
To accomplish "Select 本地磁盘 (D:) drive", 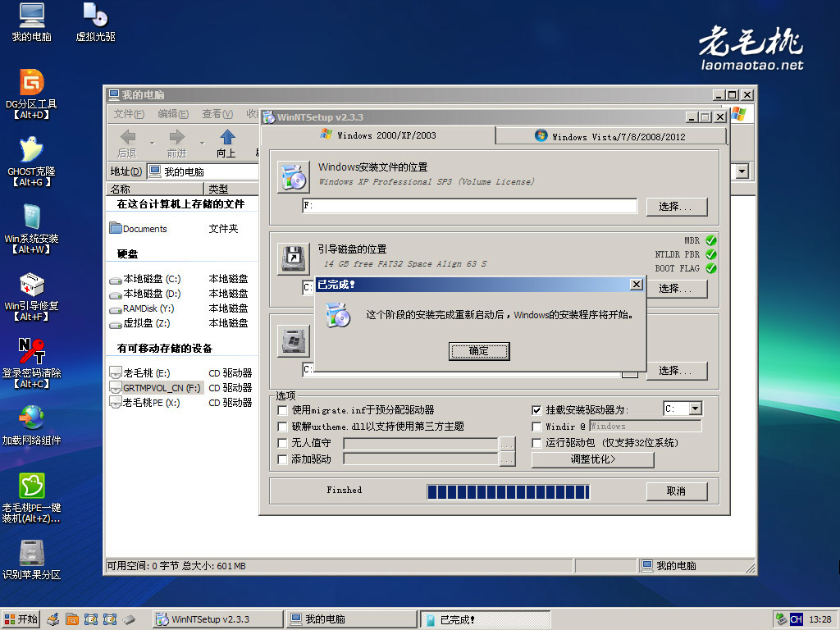I will 145,294.
